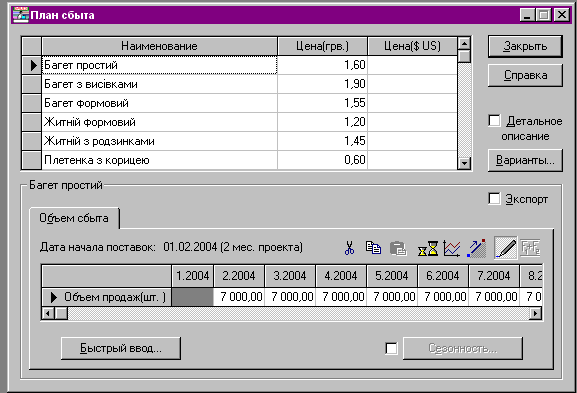
Task: Click sales value under 6.2004
Action: (443, 297)
